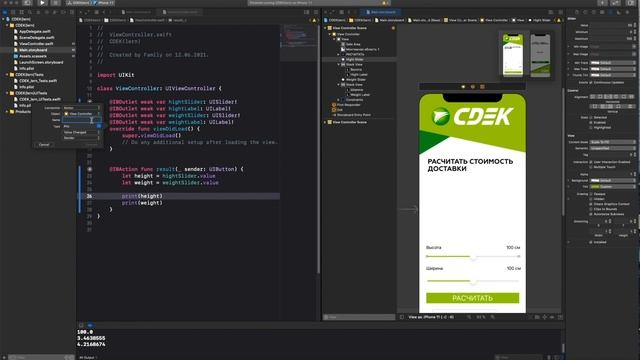Open the Semantic dropdown in inspector
Image resolution: width=640 pixels, height=360 pixels.
click(x=613, y=148)
